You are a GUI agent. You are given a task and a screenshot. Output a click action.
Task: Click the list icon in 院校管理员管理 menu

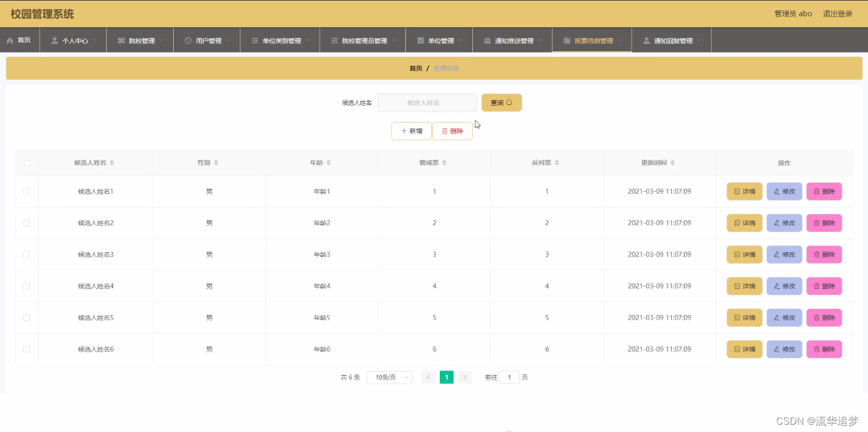(x=335, y=40)
